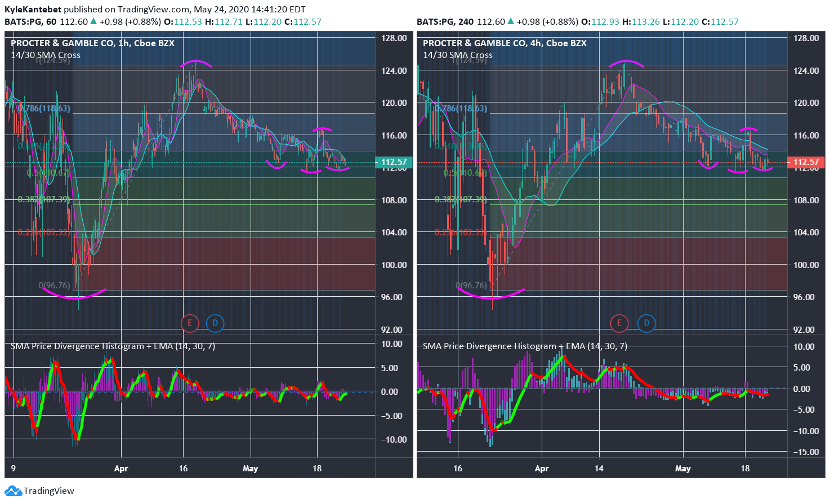The height and width of the screenshot is (504, 830).
Task: Click the 120.00 price level on 1h chart axis
Action: [x=394, y=103]
